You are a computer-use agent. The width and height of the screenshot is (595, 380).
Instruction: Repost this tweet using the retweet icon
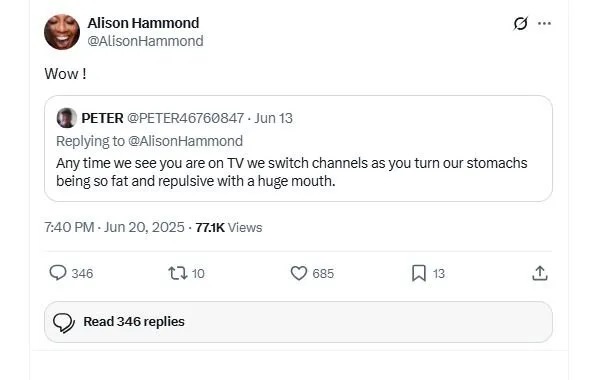click(x=178, y=273)
